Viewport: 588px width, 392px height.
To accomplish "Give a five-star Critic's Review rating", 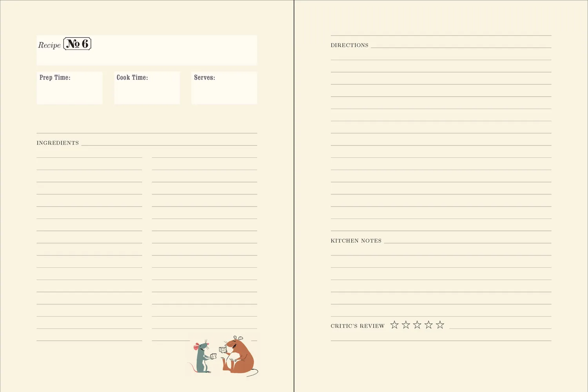I will click(x=440, y=325).
